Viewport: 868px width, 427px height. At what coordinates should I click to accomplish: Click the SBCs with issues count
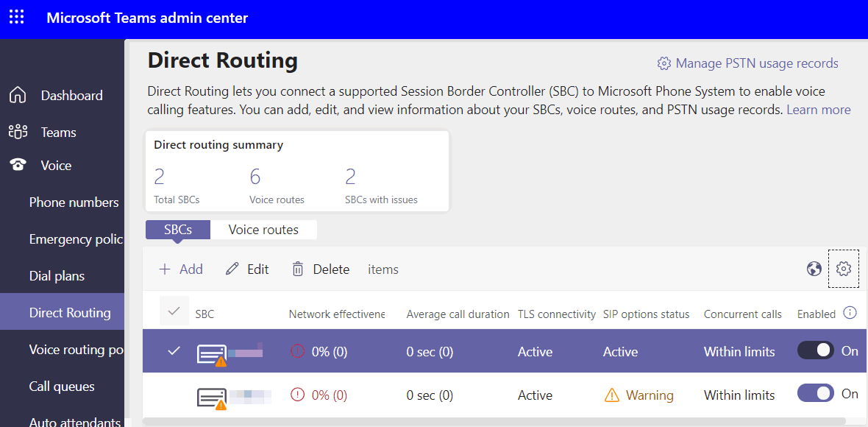coord(350,177)
